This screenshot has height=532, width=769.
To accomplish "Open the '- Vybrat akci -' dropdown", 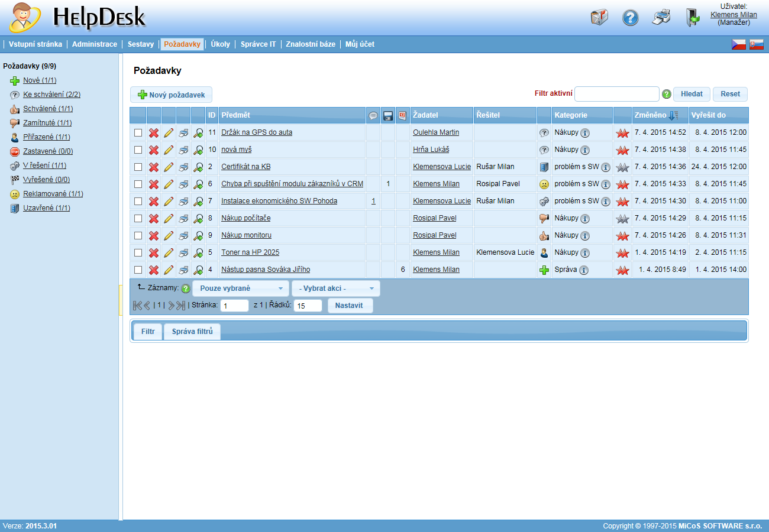I will pos(336,288).
